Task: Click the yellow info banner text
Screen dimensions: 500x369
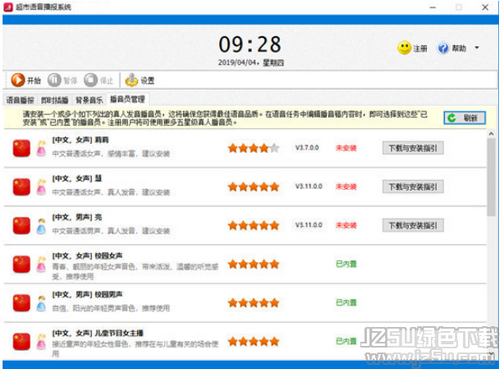Action: coord(225,118)
